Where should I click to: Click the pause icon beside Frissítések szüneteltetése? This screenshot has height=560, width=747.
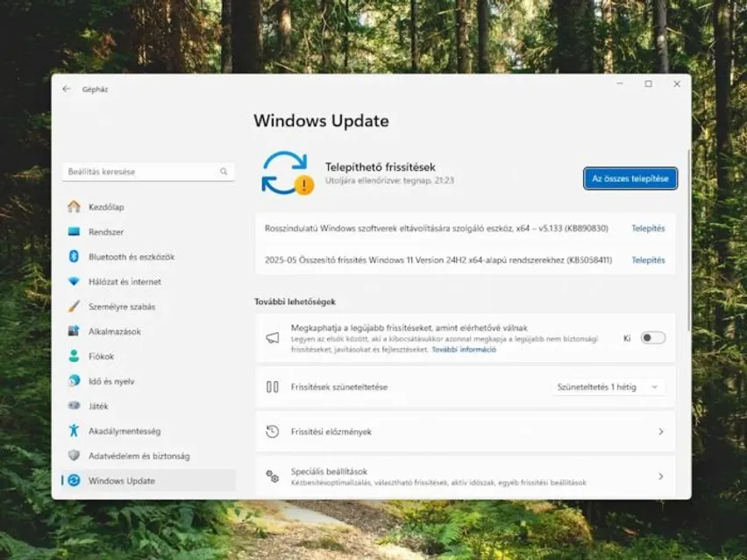273,386
